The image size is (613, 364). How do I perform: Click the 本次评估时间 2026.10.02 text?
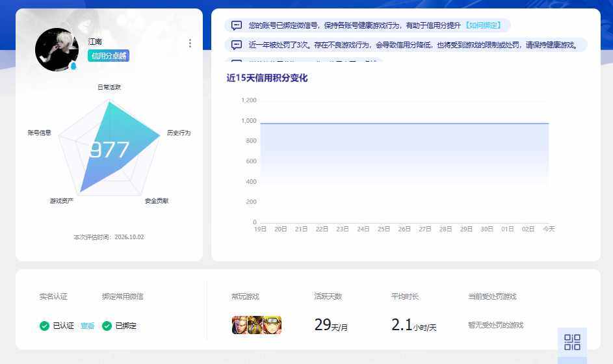coord(109,237)
